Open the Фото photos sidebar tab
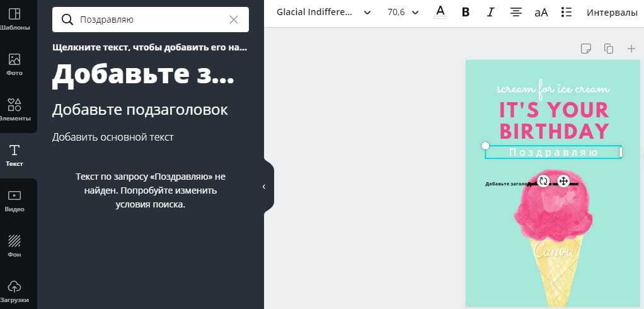Viewport: 644px width, 309px height. (14, 64)
